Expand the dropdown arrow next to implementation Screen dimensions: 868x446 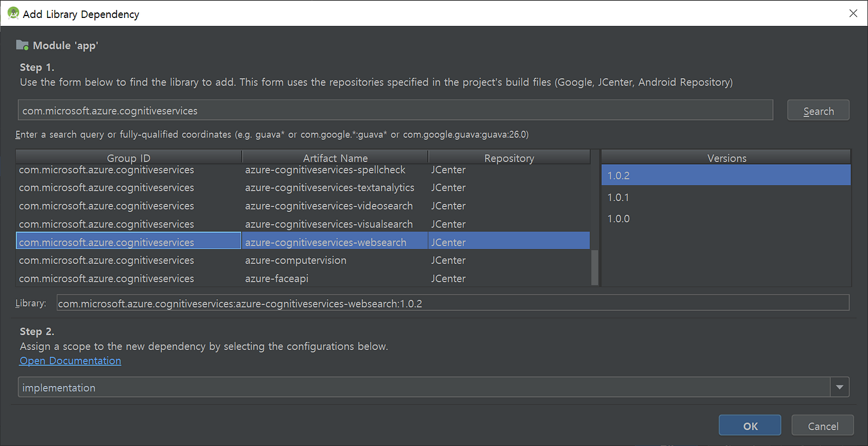[x=840, y=387]
